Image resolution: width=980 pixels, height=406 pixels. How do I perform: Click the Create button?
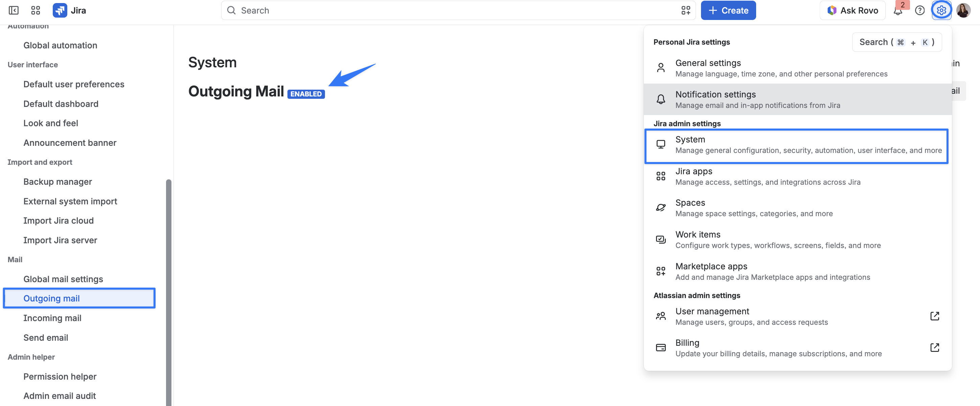[728, 10]
